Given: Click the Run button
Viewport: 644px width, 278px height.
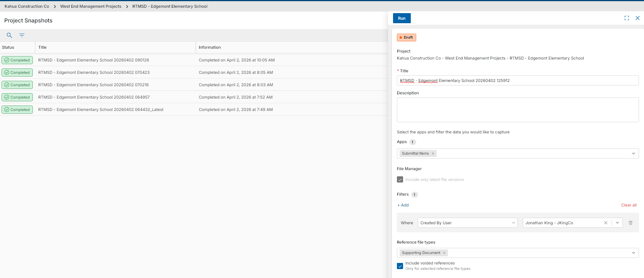Looking at the screenshot, I should 402,18.
